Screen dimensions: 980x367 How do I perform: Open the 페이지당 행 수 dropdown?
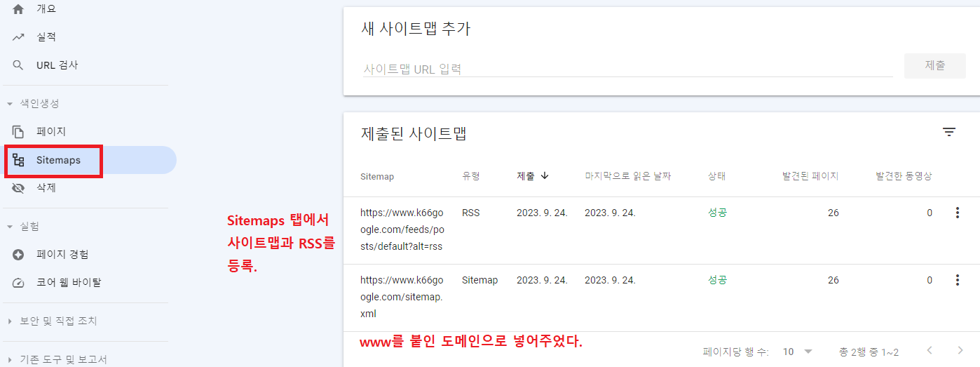pos(798,352)
